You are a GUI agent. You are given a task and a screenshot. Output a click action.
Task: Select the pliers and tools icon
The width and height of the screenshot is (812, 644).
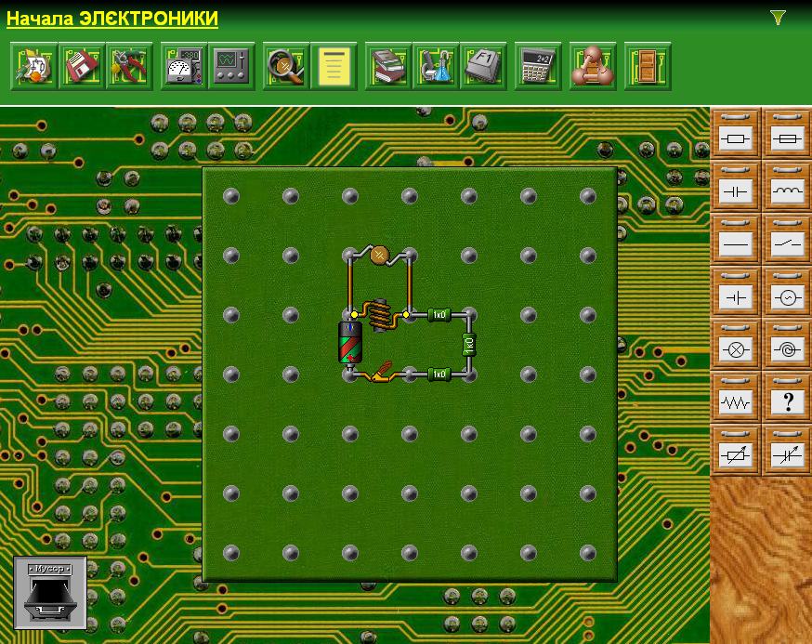(129, 66)
